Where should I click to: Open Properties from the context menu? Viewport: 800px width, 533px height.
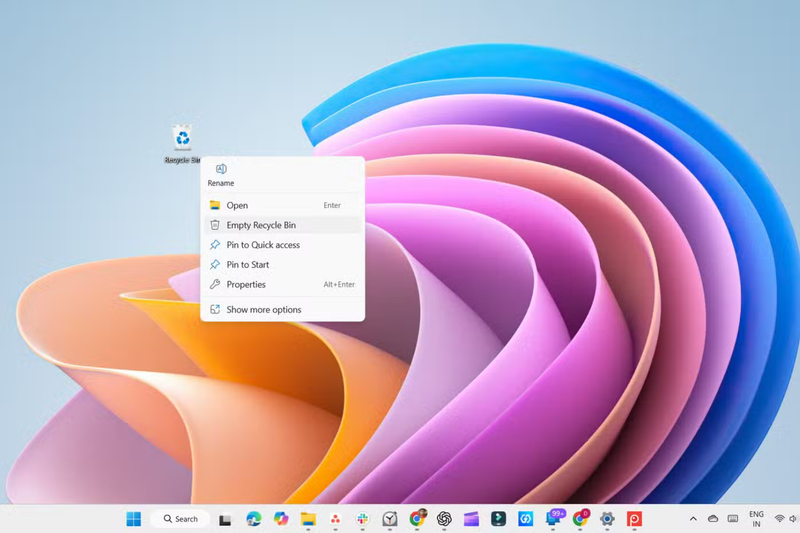[246, 285]
